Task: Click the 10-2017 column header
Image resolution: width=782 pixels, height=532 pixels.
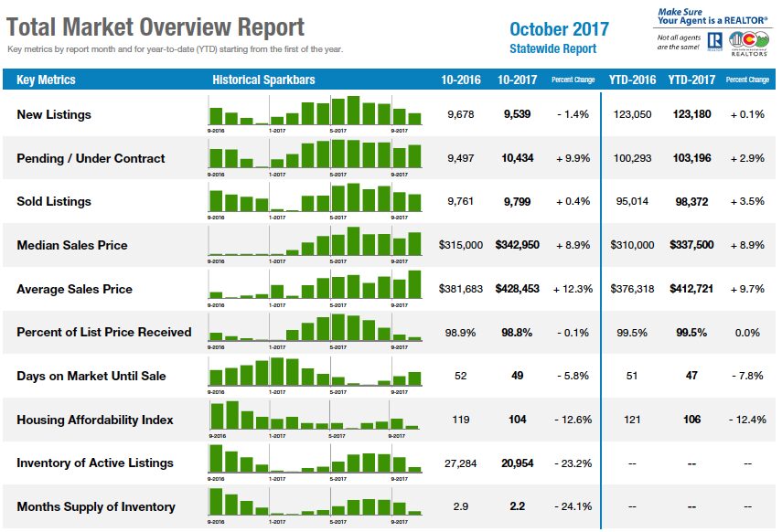Action: (517, 80)
